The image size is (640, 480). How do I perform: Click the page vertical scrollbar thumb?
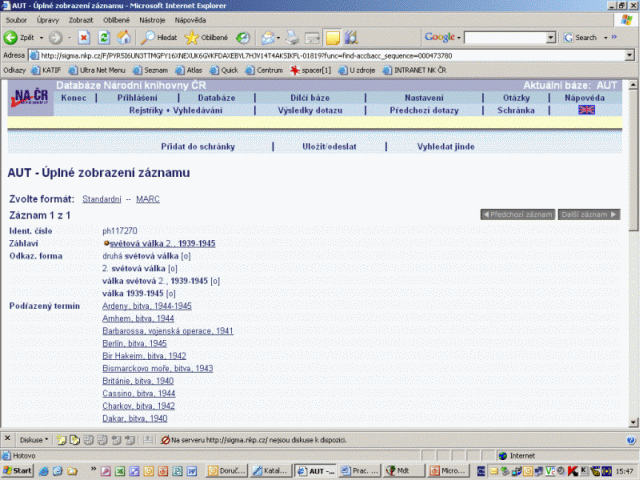coord(633,161)
